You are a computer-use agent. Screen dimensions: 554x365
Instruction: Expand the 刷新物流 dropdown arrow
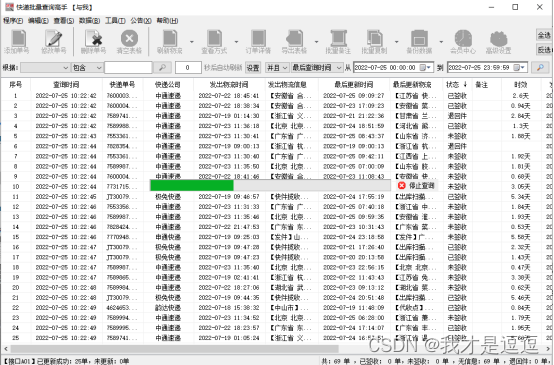point(192,42)
